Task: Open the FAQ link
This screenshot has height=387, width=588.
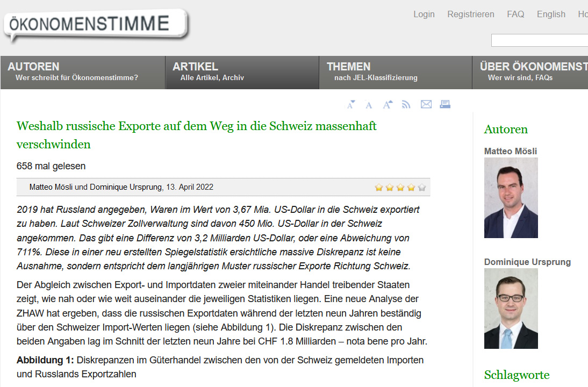Action: pos(515,15)
